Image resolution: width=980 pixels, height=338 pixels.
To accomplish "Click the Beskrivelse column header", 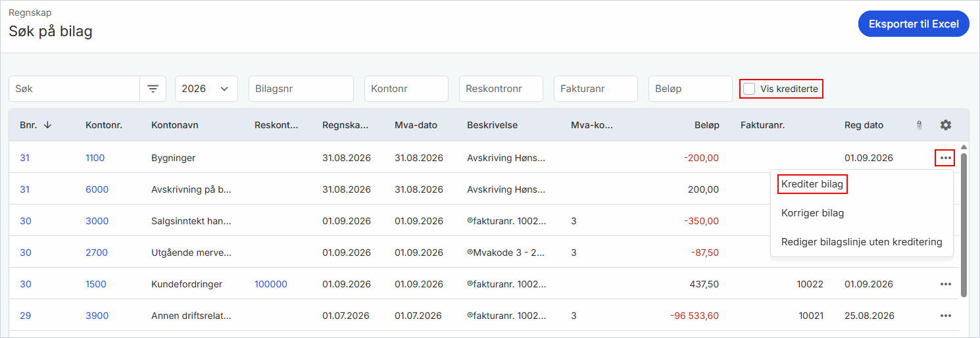I will (x=492, y=125).
